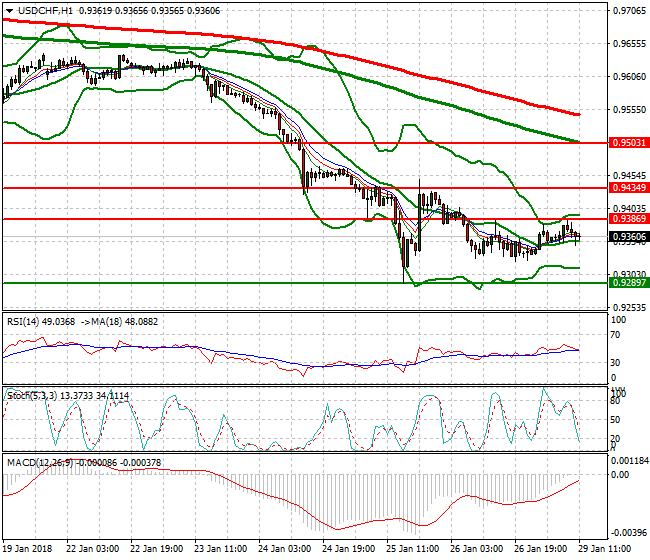Click the 22 Jan 19:00 time label
Image resolution: width=650 pixels, height=560 pixels.
[x=157, y=549]
